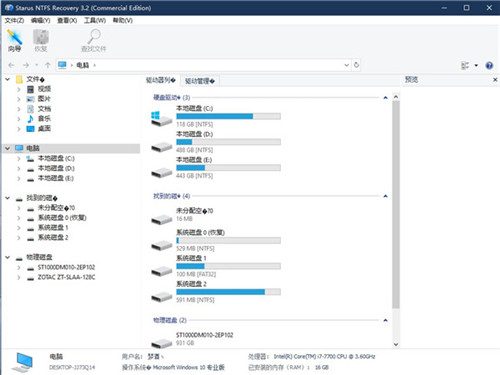500x375 pixels.
Task: Select 系统磁盘 1 in the tree
Action: click(53, 228)
